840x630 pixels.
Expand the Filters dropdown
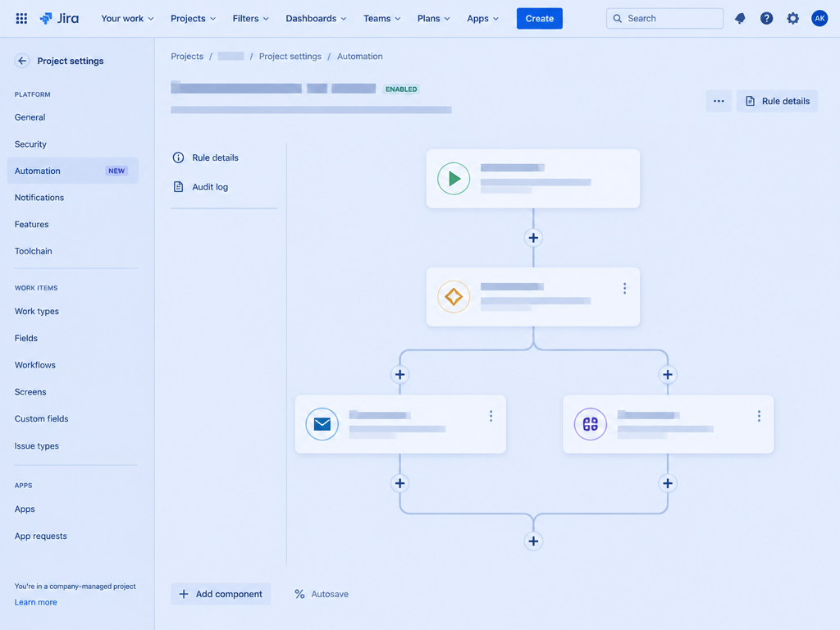[251, 19]
